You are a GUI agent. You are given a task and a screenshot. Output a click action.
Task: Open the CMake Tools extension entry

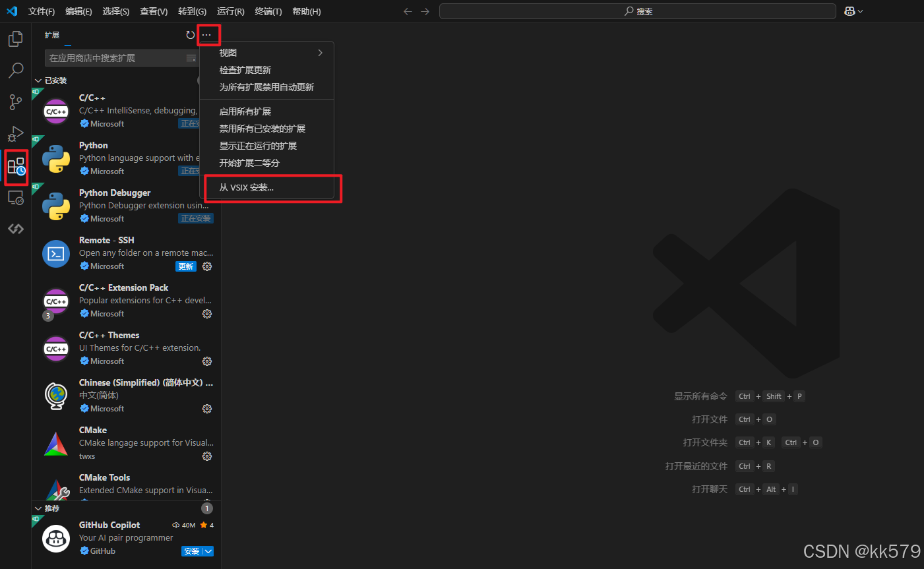(126, 485)
